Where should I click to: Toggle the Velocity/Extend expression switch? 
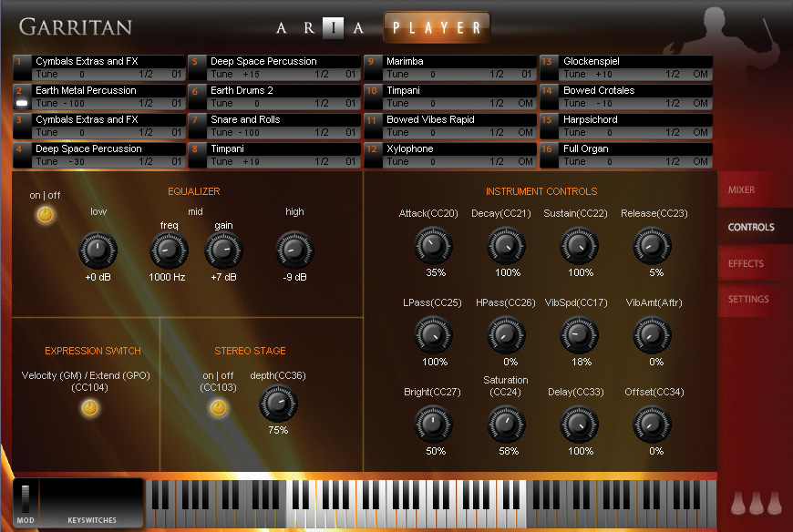tap(89, 408)
